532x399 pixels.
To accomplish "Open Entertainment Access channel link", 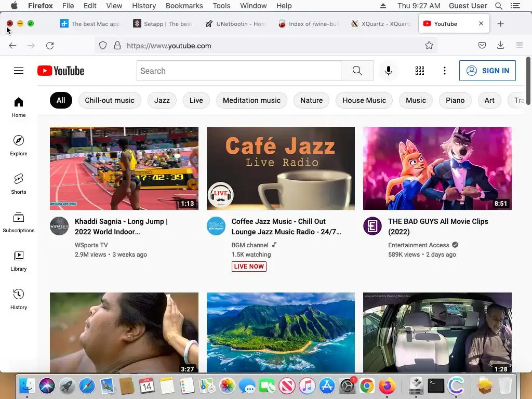I will point(419,245).
